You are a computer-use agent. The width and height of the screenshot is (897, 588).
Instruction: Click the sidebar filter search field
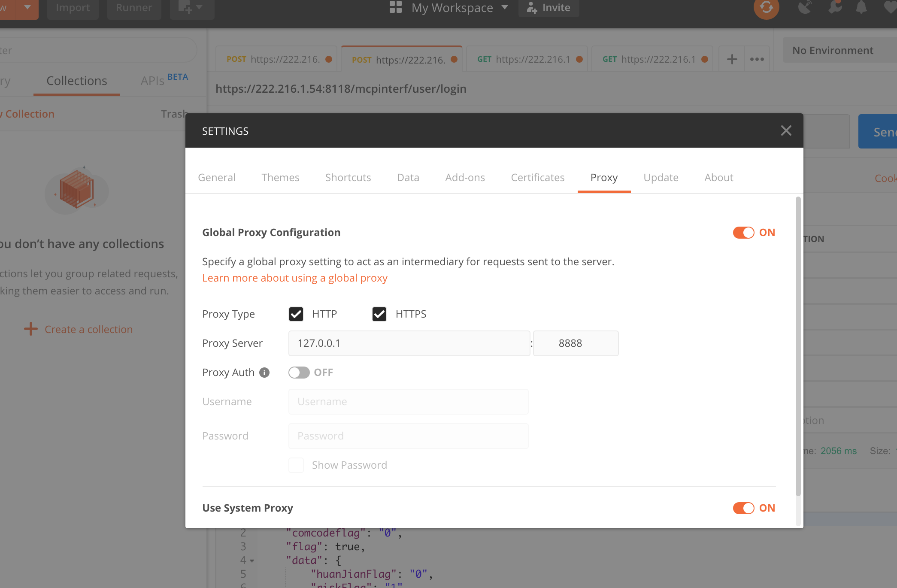pos(98,50)
